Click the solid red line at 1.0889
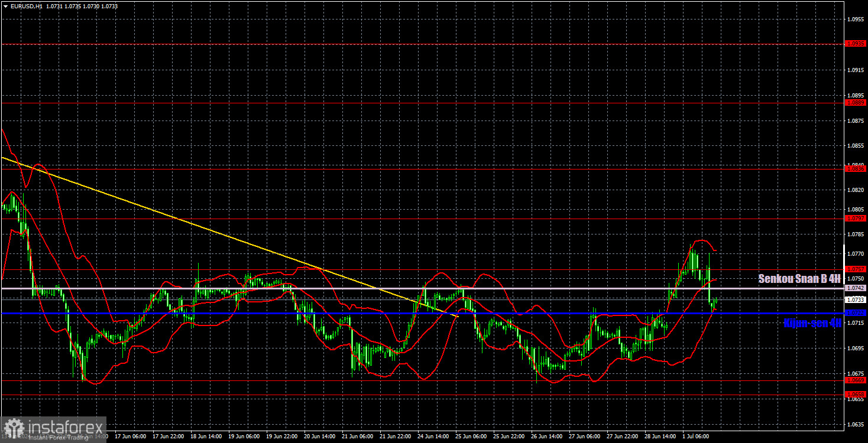Image resolution: width=868 pixels, height=443 pixels. pos(422,102)
